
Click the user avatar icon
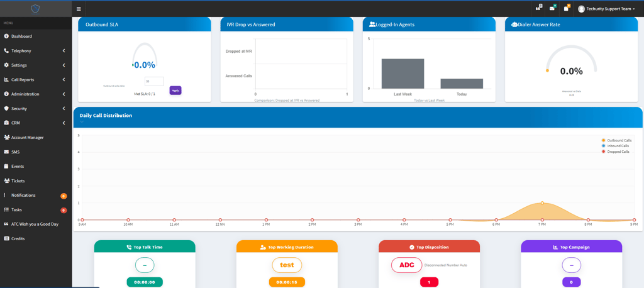point(581,9)
